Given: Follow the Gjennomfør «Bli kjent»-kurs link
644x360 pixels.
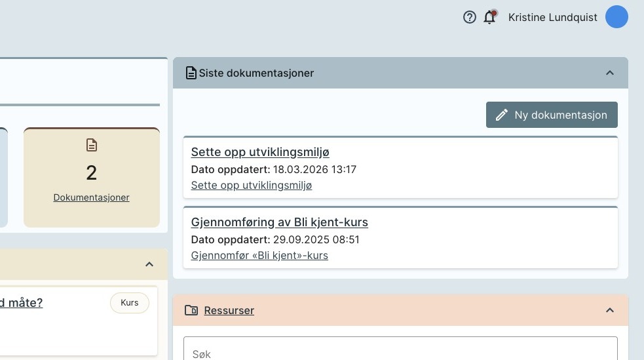Looking at the screenshot, I should [259, 255].
